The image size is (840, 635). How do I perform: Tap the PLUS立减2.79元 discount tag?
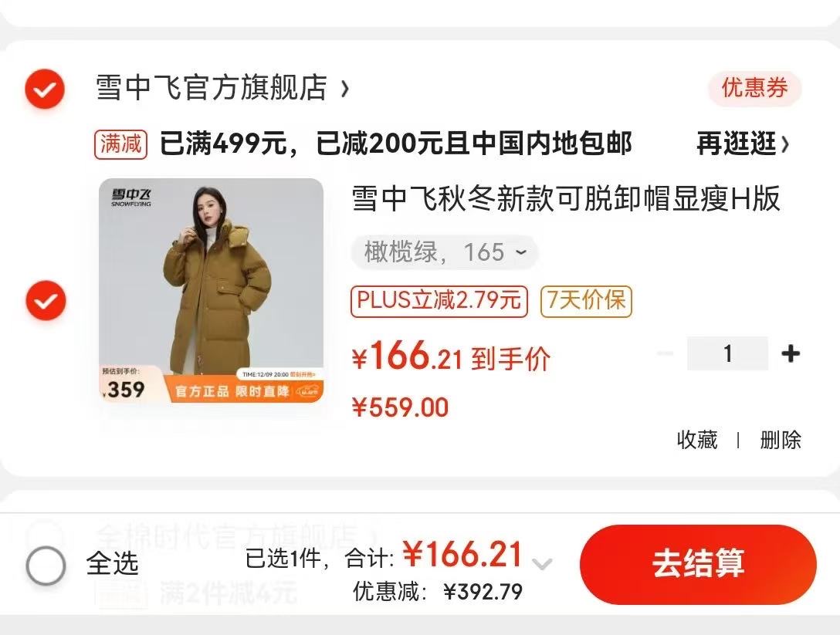(439, 302)
